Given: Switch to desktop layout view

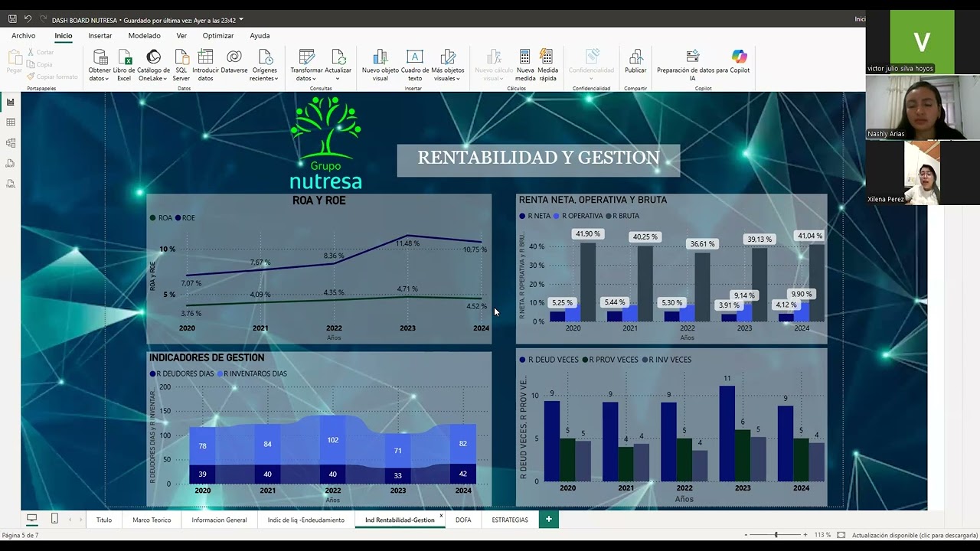Looking at the screenshot, I should pyautogui.click(x=32, y=519).
